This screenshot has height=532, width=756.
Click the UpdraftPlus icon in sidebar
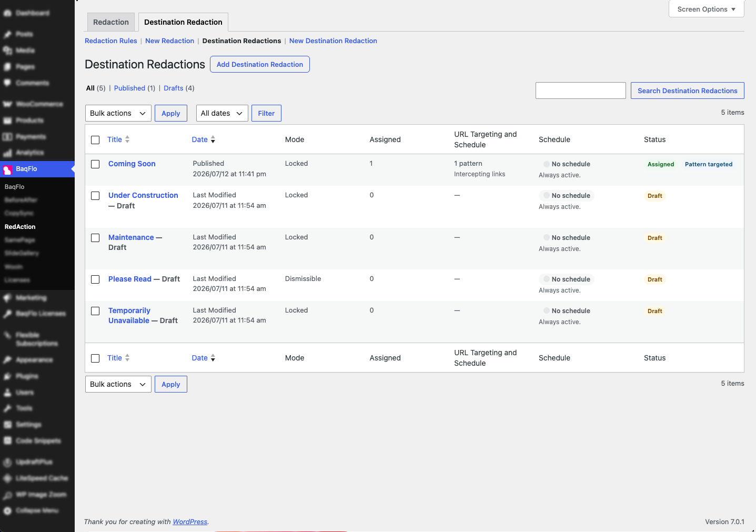8,462
